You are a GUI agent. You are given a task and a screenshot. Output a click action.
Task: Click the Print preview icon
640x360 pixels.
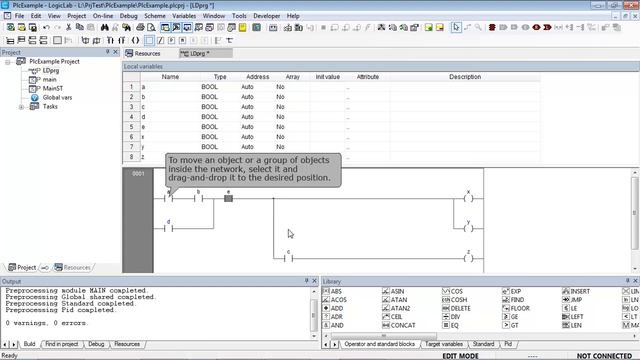pyautogui.click(x=151, y=27)
